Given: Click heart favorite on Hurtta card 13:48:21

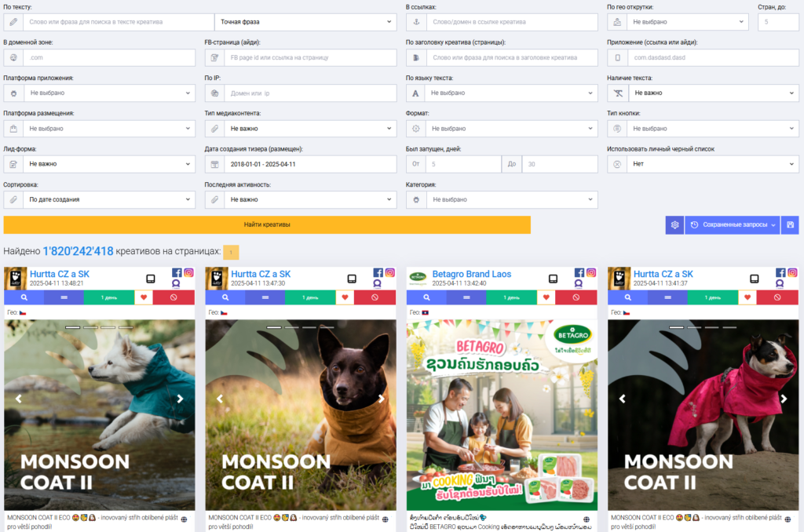Looking at the screenshot, I should [x=144, y=297].
